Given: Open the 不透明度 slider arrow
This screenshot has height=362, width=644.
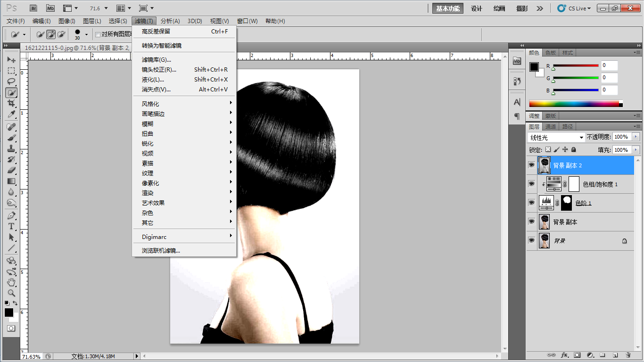Looking at the screenshot, I should pyautogui.click(x=636, y=137).
